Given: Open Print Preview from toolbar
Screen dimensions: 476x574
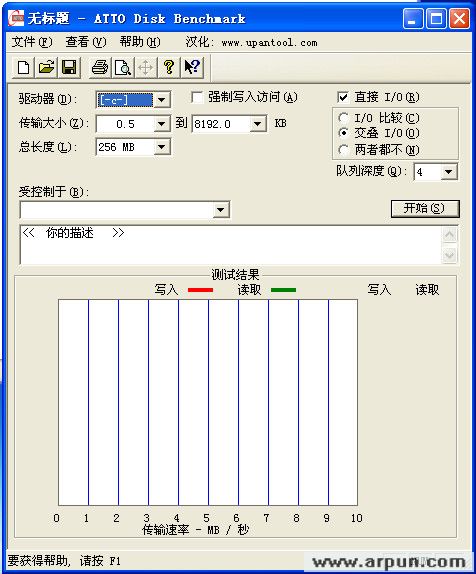Looking at the screenshot, I should point(123,67).
